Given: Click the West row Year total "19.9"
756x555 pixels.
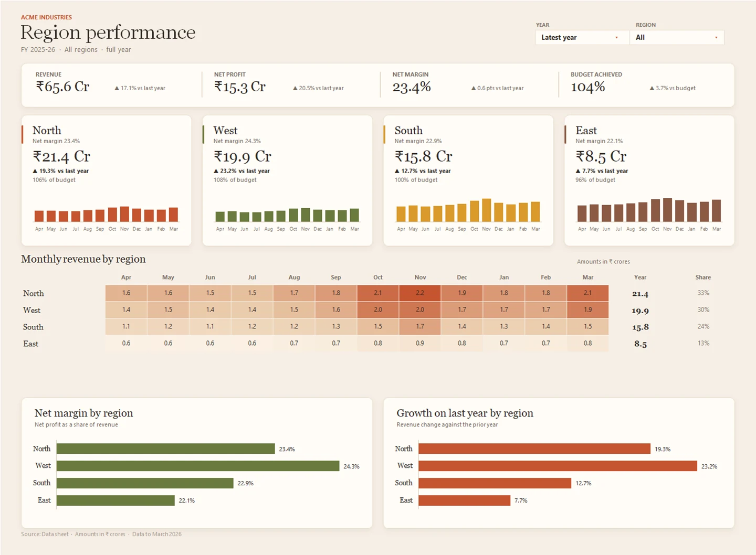Looking at the screenshot, I should [640, 311].
